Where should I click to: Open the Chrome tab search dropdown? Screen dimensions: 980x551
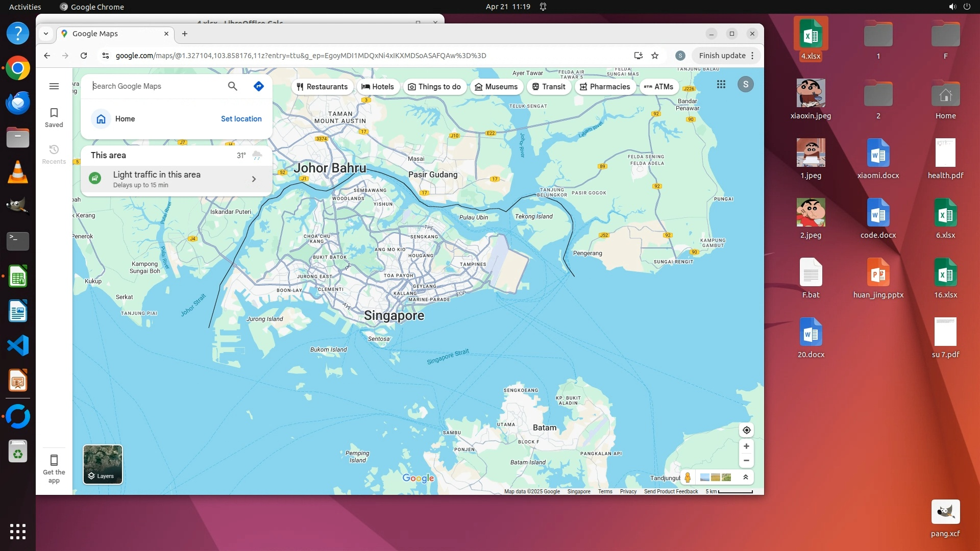46,34
